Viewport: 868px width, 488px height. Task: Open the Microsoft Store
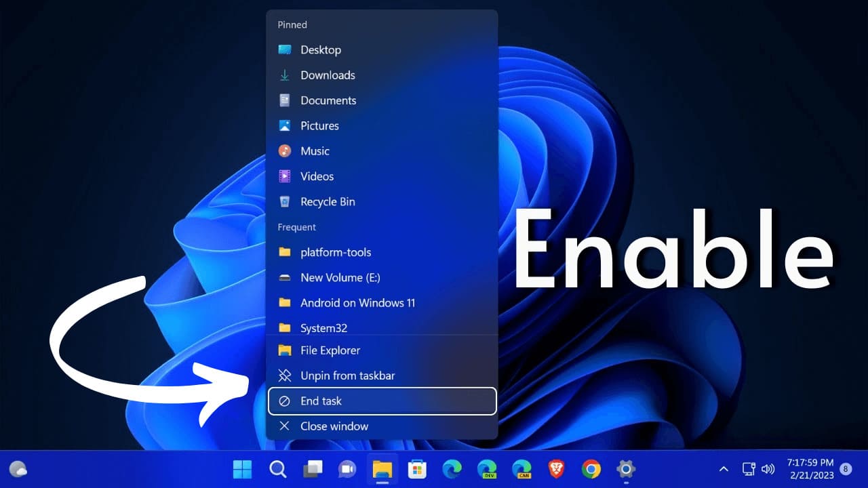coord(417,468)
